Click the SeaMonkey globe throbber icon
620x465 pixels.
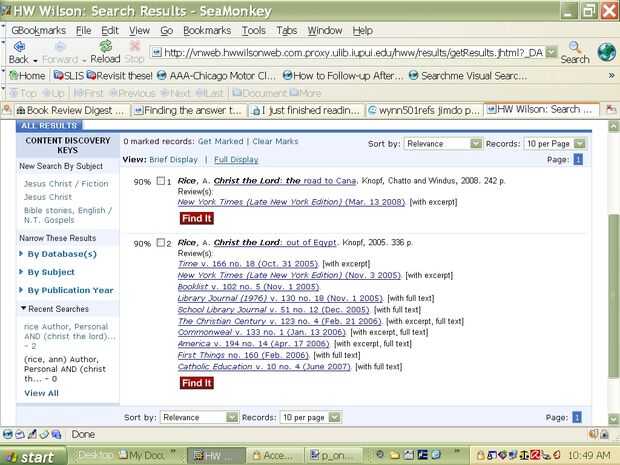[x=606, y=52]
